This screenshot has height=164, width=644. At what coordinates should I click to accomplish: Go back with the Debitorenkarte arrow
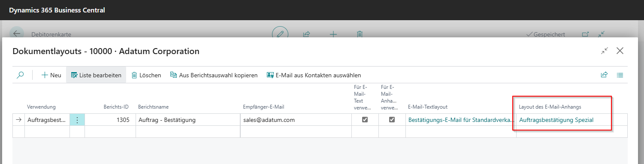pos(17,34)
